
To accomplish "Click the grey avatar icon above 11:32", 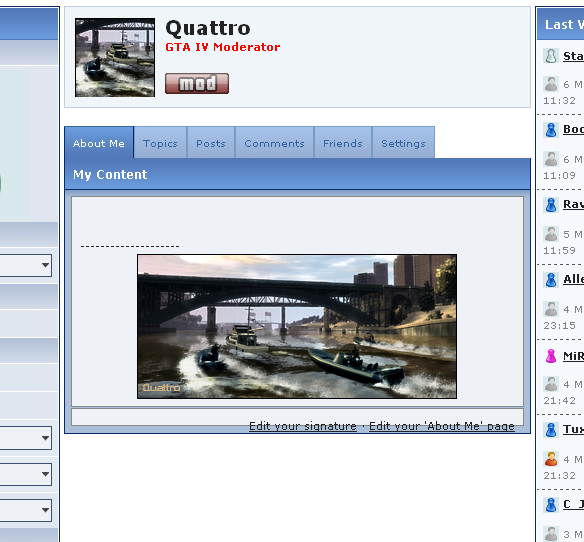I will click(x=551, y=84).
